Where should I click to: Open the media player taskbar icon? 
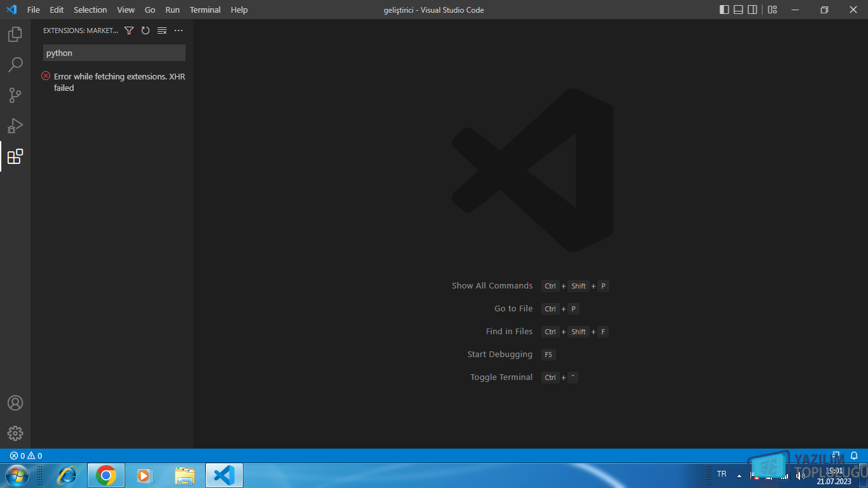[x=145, y=475]
